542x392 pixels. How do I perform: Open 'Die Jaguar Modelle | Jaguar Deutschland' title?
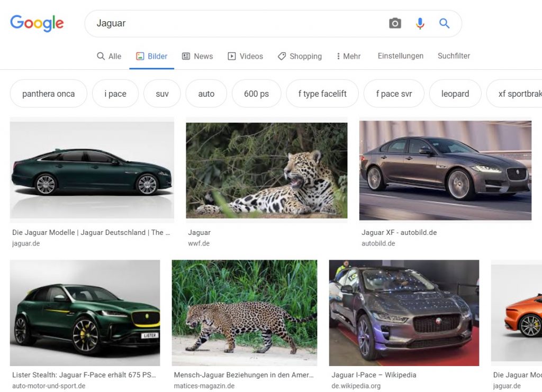pyautogui.click(x=91, y=232)
